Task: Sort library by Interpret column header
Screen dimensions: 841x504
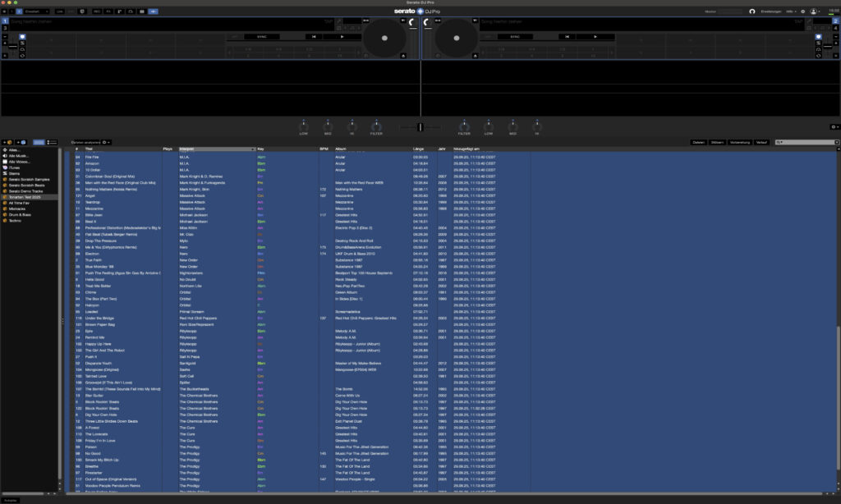Action: pos(217,149)
